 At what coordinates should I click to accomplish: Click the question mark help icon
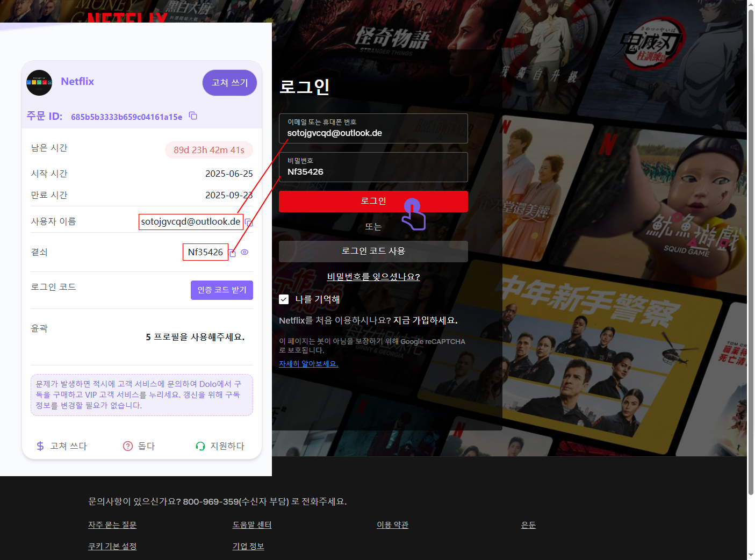tap(128, 446)
